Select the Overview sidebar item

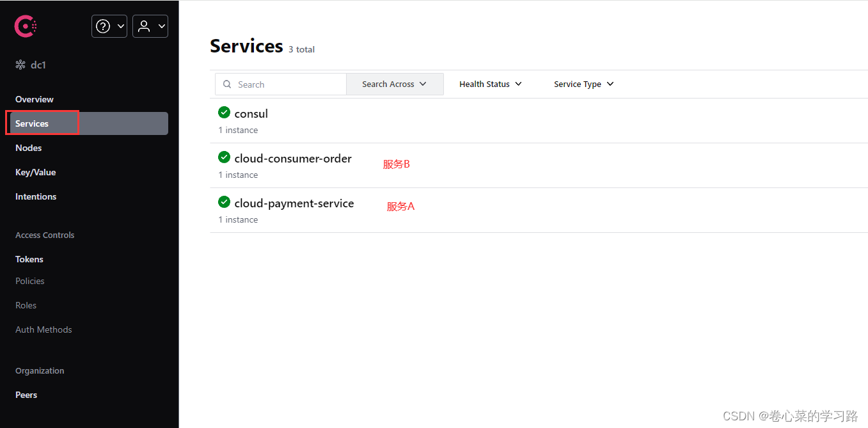[x=34, y=99]
